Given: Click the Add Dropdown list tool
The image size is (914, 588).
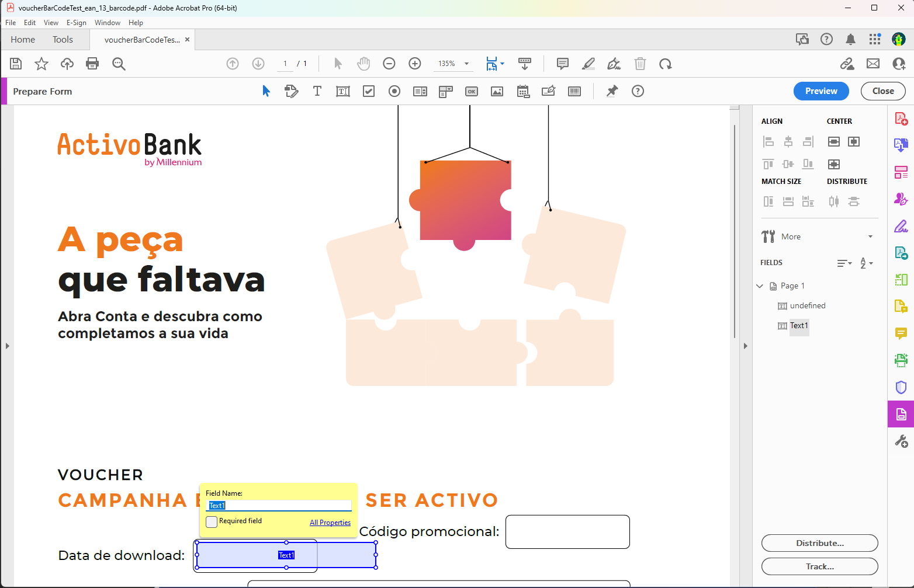Looking at the screenshot, I should [x=446, y=91].
